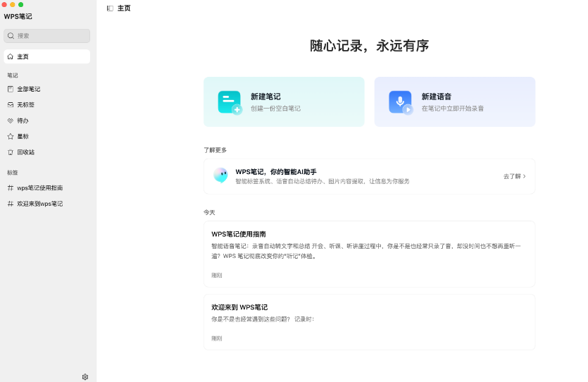Image resolution: width=588 pixels, height=382 pixels.
Task: Open 待办 in the sidebar
Action: 47,121
